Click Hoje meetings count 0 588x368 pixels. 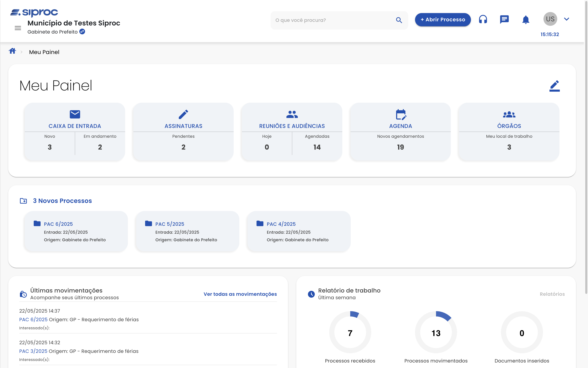[267, 147]
